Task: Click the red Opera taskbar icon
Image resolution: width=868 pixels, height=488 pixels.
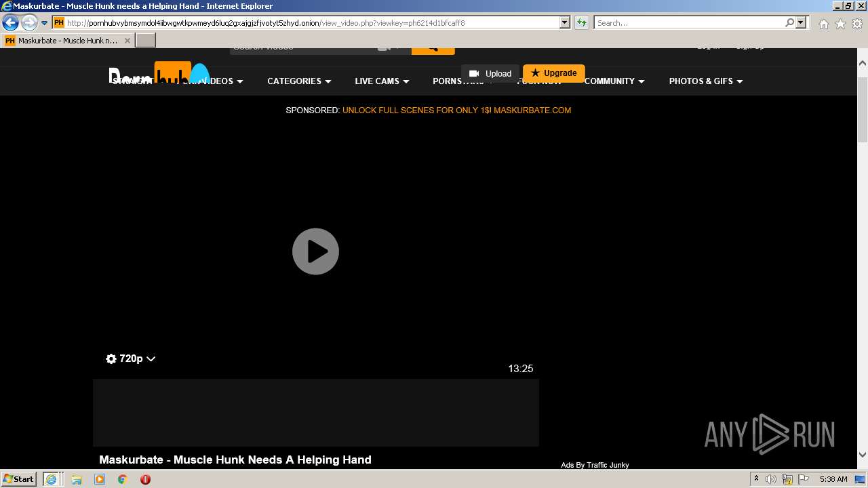Action: [x=145, y=479]
